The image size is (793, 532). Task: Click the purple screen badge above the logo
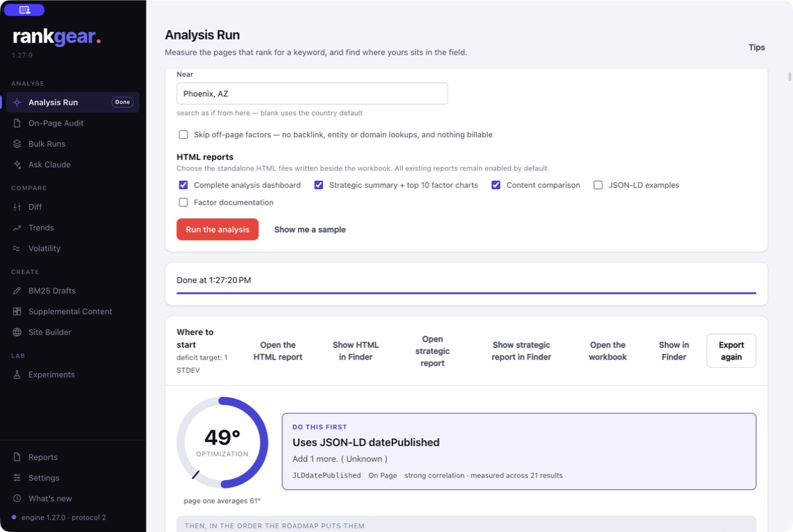coord(24,10)
